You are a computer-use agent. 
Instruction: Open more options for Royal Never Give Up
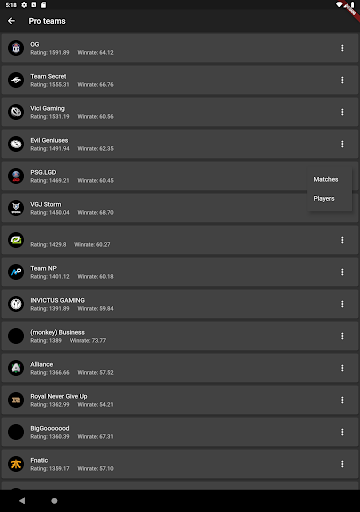(342, 400)
